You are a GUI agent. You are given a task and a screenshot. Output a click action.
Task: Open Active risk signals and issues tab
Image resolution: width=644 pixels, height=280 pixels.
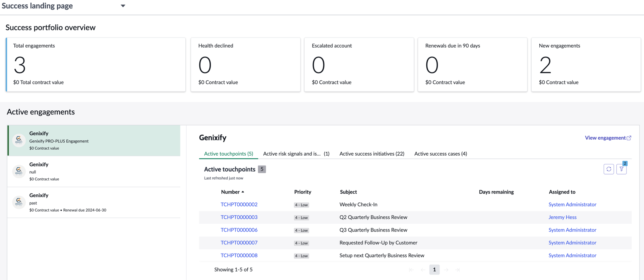[296, 154]
